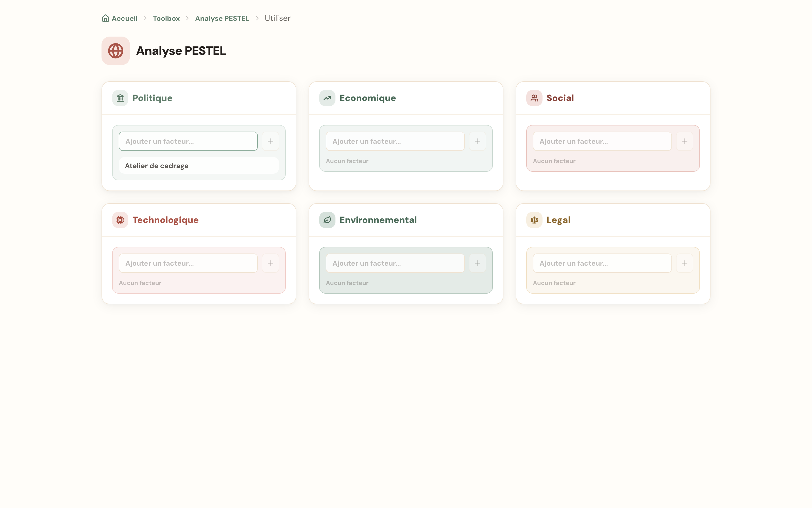812x508 pixels.
Task: Click the Environnemental section heading
Action: 378,220
